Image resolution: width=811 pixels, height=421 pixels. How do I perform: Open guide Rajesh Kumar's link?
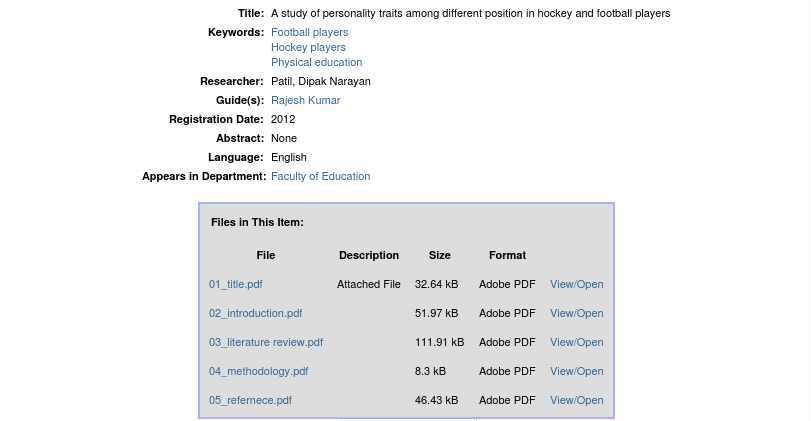[305, 100]
